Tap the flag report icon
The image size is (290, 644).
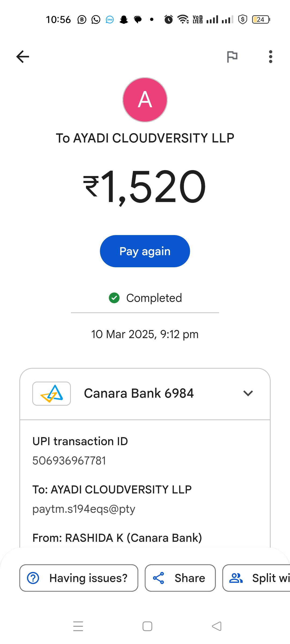tap(232, 57)
